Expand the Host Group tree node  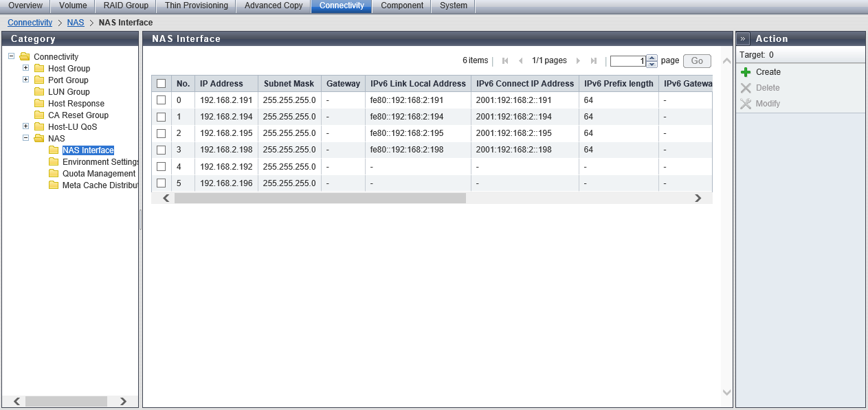coord(26,68)
